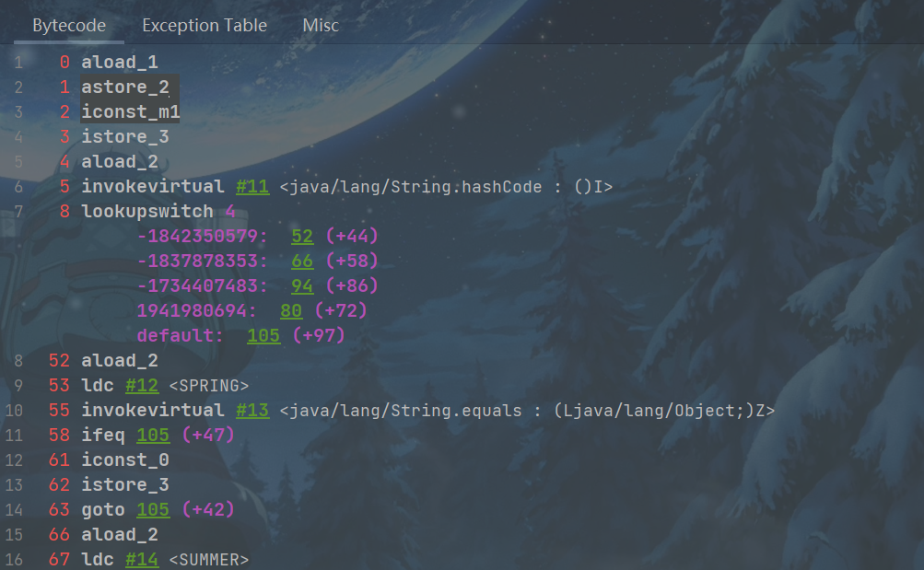The image size is (924, 570).
Task: Open the Exception Table tab
Action: [x=205, y=26]
